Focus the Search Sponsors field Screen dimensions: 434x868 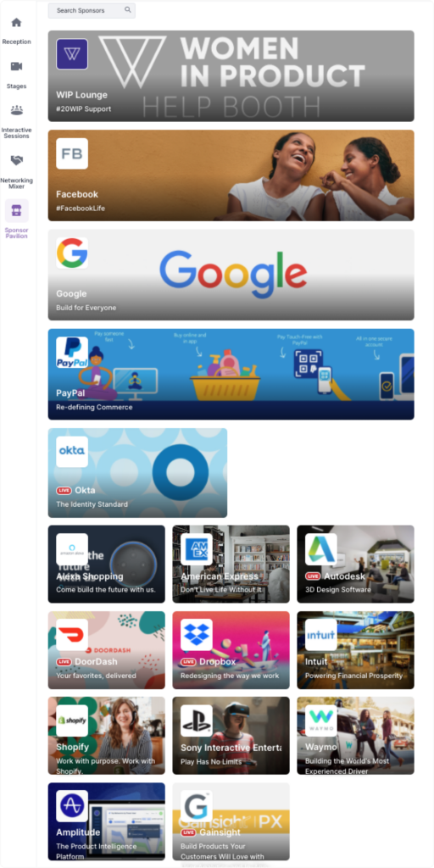pos(92,10)
